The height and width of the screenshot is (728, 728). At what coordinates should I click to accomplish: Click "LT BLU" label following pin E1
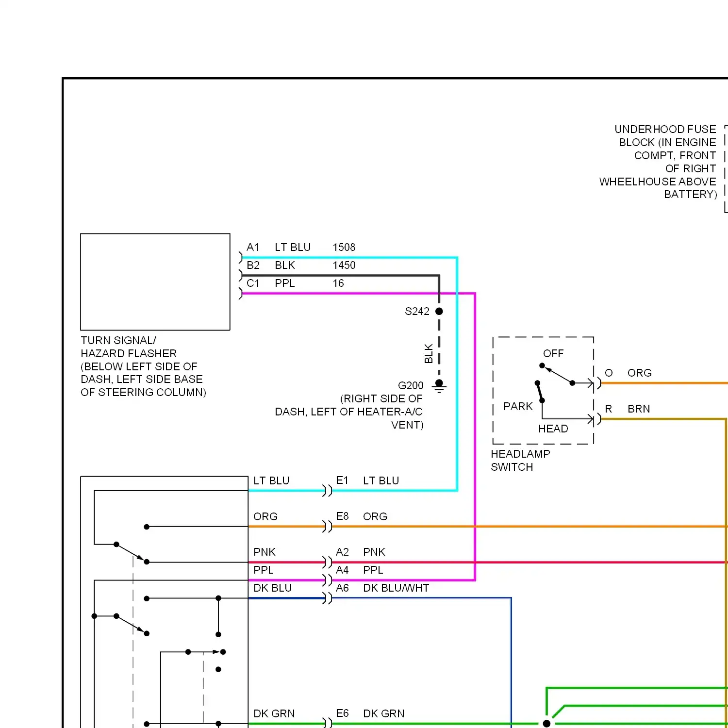click(x=381, y=481)
